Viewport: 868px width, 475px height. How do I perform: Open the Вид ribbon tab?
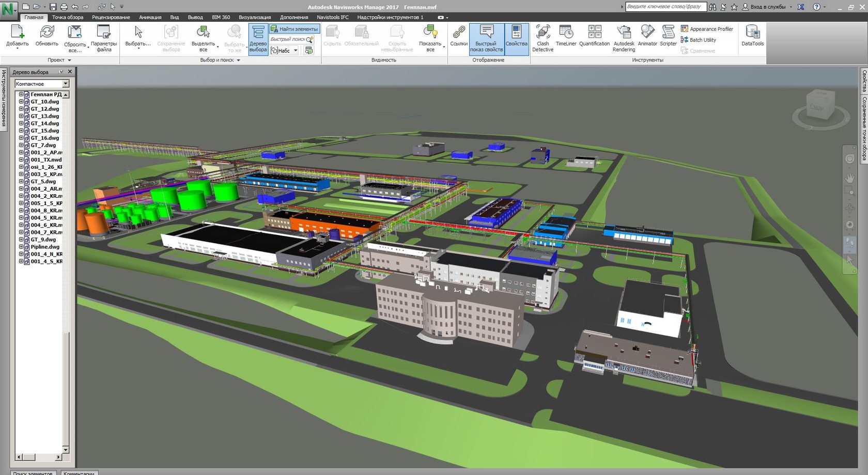click(x=175, y=17)
